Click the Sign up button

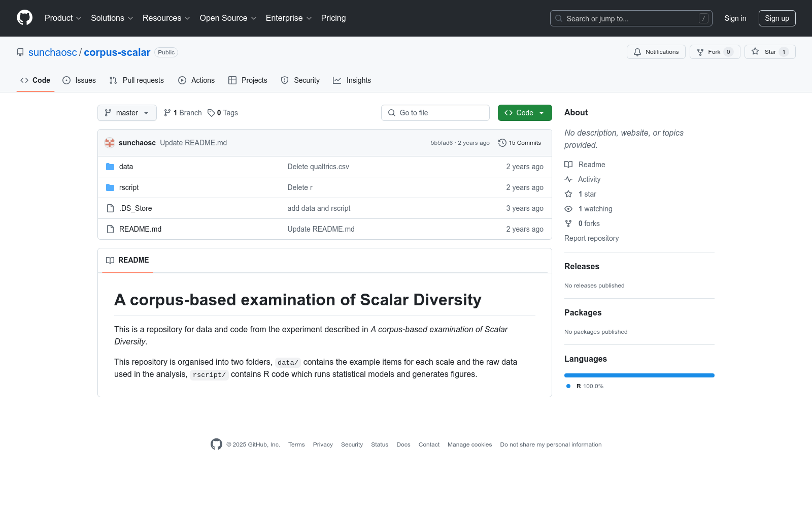point(777,18)
